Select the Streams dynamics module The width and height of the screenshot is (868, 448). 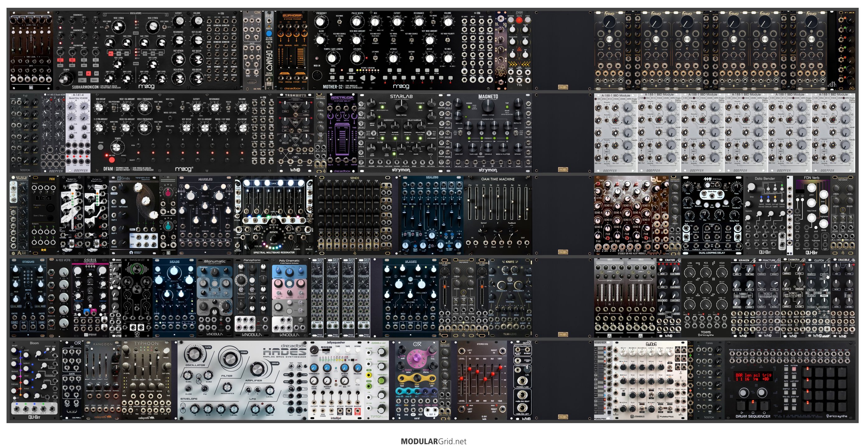[x=28, y=298]
